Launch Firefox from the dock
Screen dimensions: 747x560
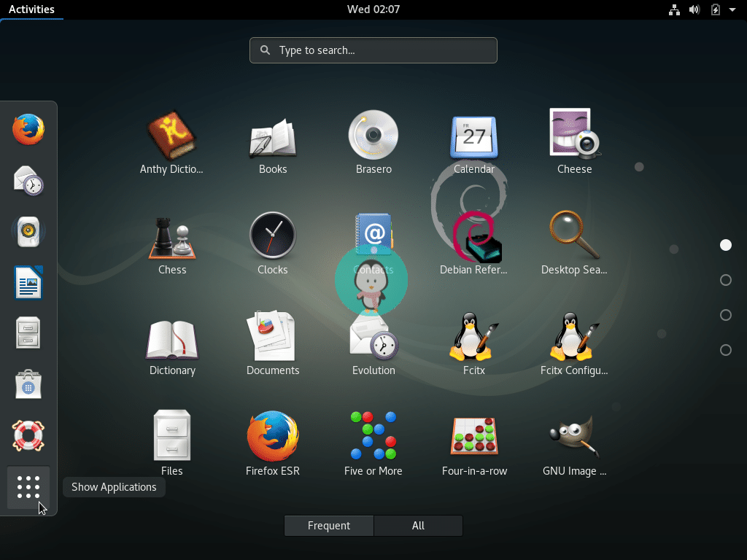[28, 129]
